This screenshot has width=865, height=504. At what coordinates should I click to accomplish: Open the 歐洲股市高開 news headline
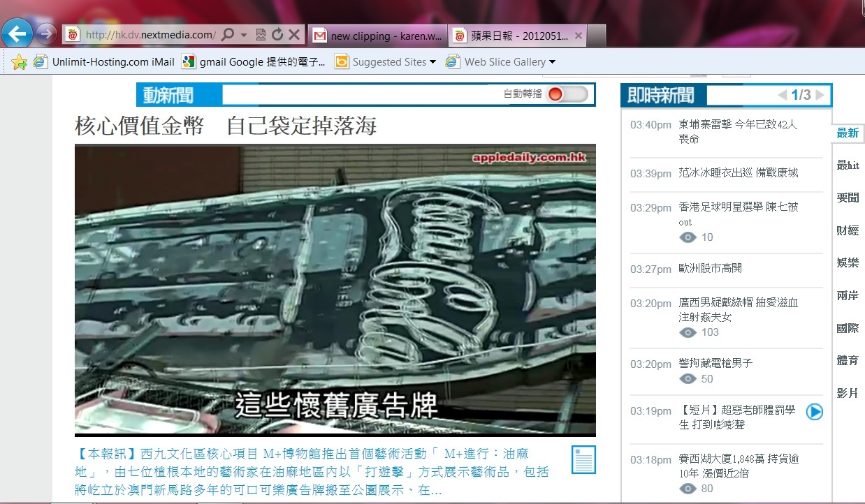pyautogui.click(x=710, y=269)
